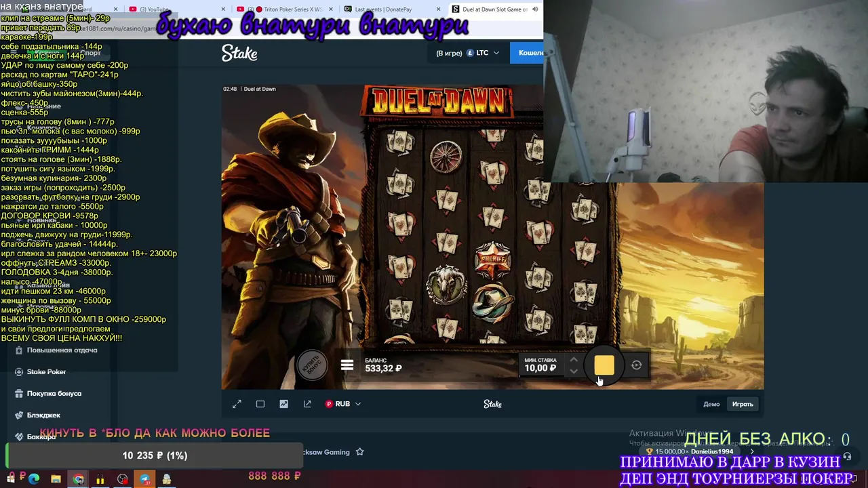The width and height of the screenshot is (868, 488).
Task: Click the Купить бонус round button
Action: (x=312, y=365)
